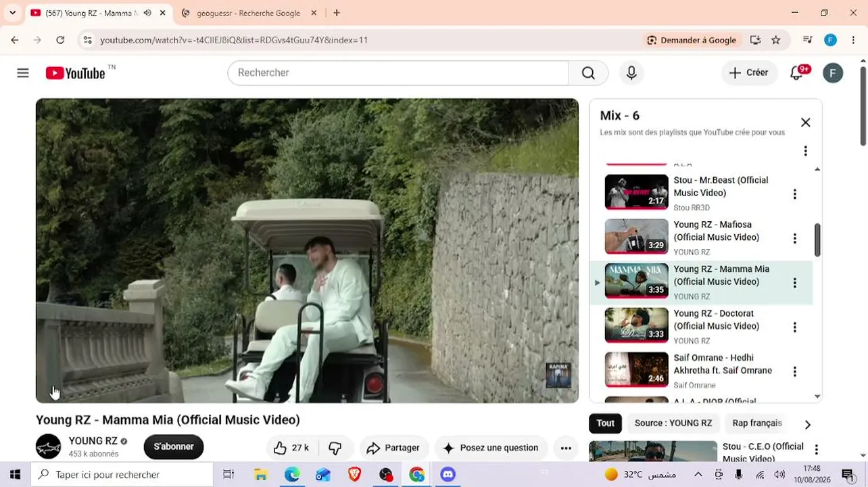Open the volume control in system tray

[x=779, y=475]
